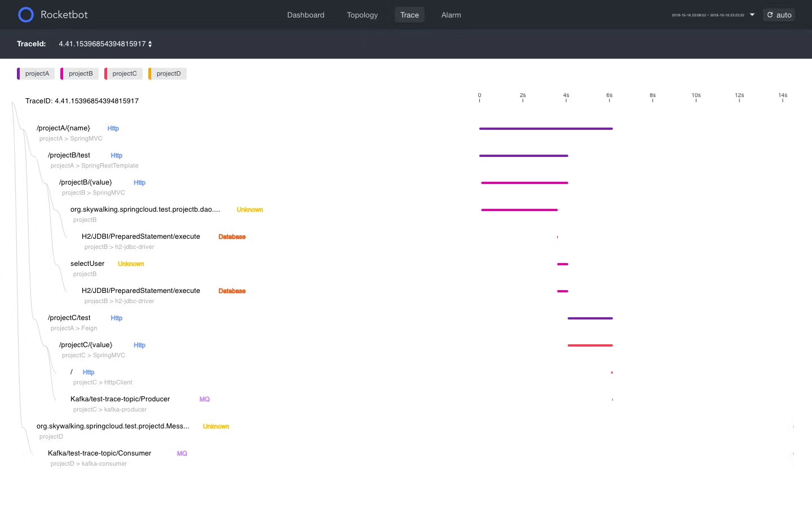Click the magenta projectB color swatch
The width and height of the screenshot is (812, 508).
(62, 73)
